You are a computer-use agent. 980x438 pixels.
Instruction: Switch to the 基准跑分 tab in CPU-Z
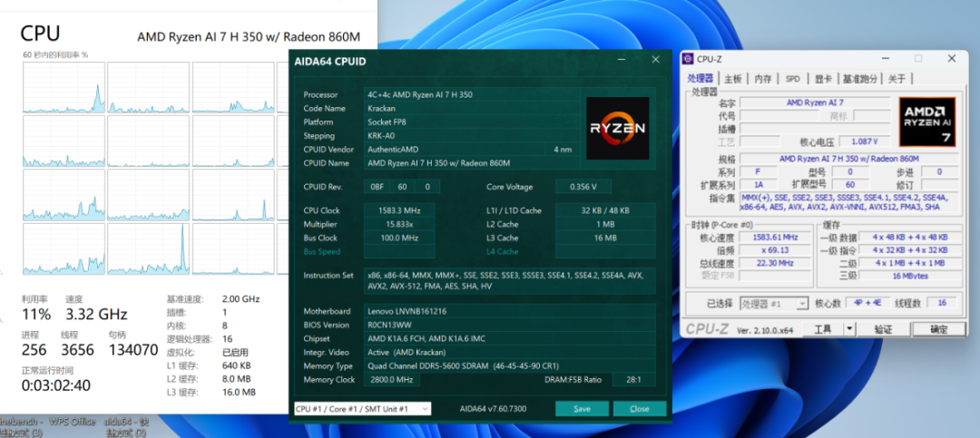(x=860, y=79)
